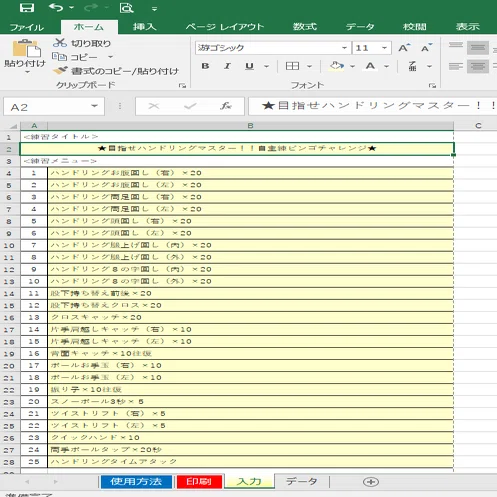Open the データ ribbon tab
This screenshot has height=497, width=497.
tap(360, 27)
